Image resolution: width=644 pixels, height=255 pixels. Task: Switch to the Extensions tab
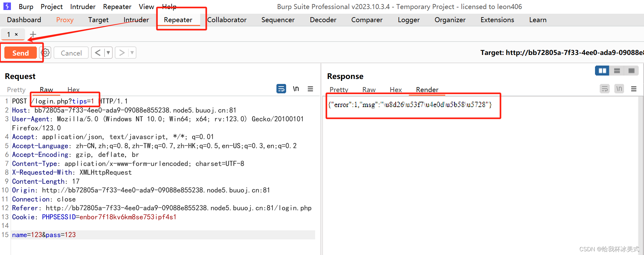pos(497,20)
